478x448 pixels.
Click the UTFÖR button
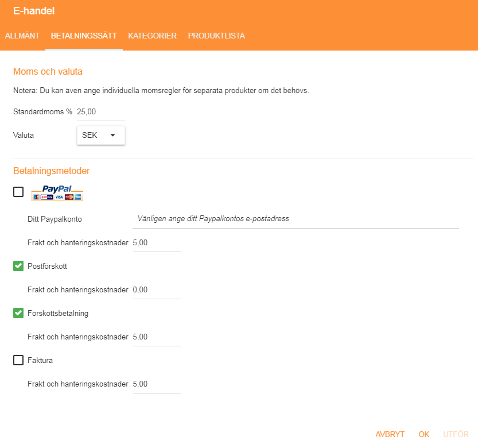point(456,434)
